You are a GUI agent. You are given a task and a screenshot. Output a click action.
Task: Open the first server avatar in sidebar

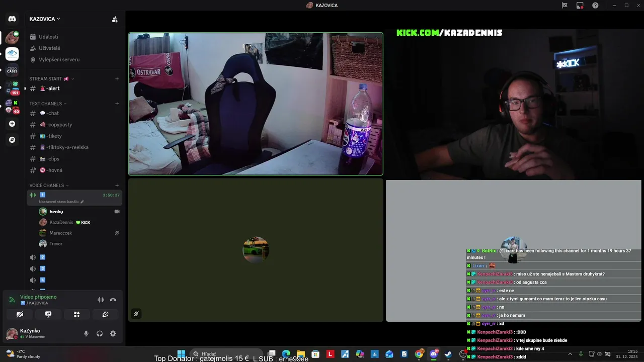coord(12,38)
